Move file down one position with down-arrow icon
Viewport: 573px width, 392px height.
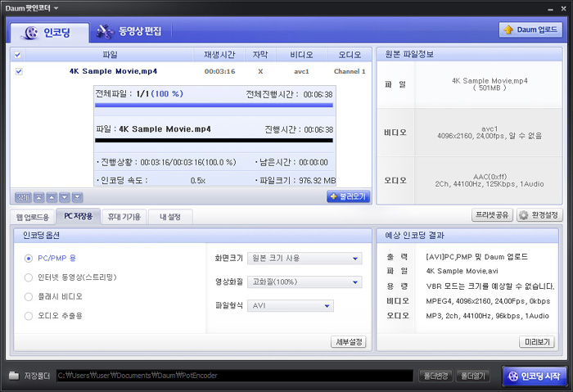coord(65,197)
